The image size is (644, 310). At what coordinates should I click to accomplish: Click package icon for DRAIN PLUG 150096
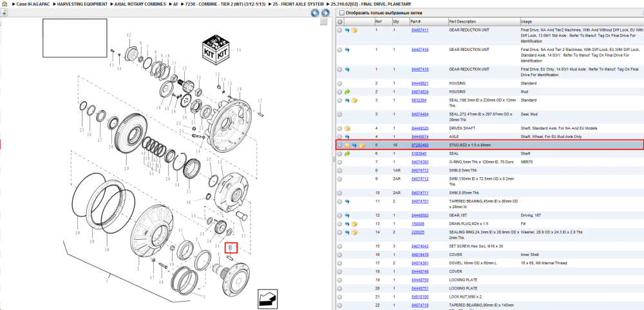(354, 224)
